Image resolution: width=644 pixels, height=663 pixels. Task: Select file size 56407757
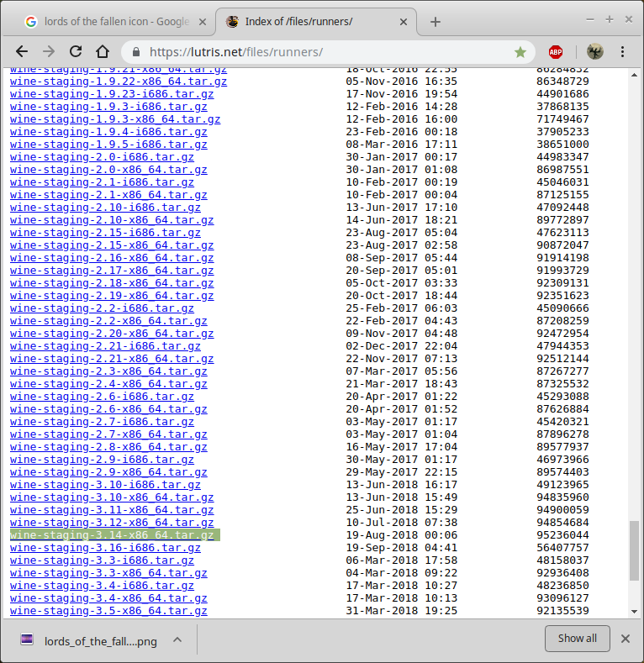click(562, 548)
